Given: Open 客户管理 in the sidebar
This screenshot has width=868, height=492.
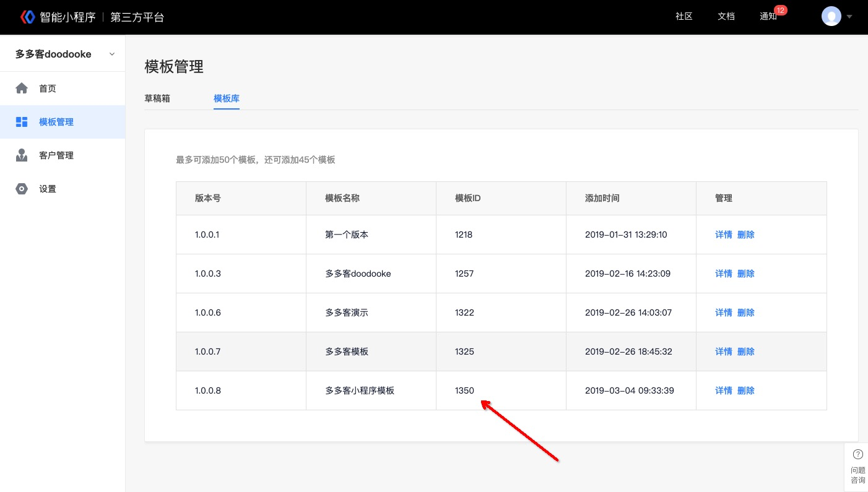Looking at the screenshot, I should click(63, 155).
